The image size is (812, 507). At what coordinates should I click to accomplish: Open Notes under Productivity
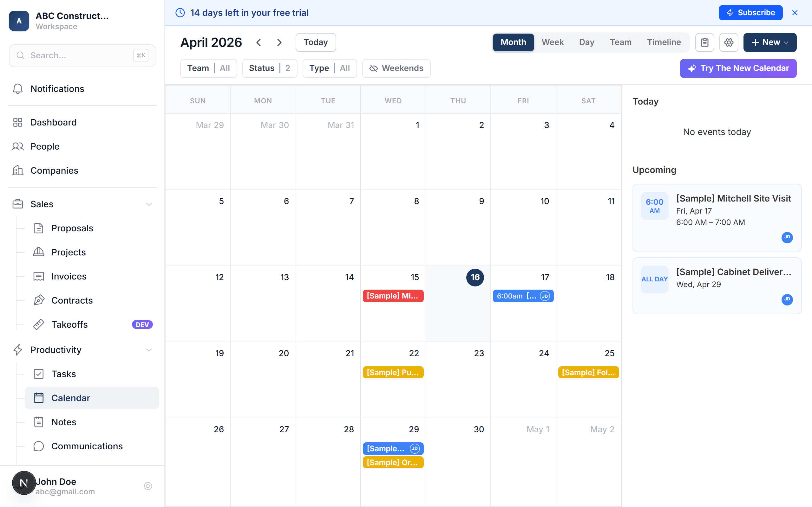pyautogui.click(x=63, y=422)
